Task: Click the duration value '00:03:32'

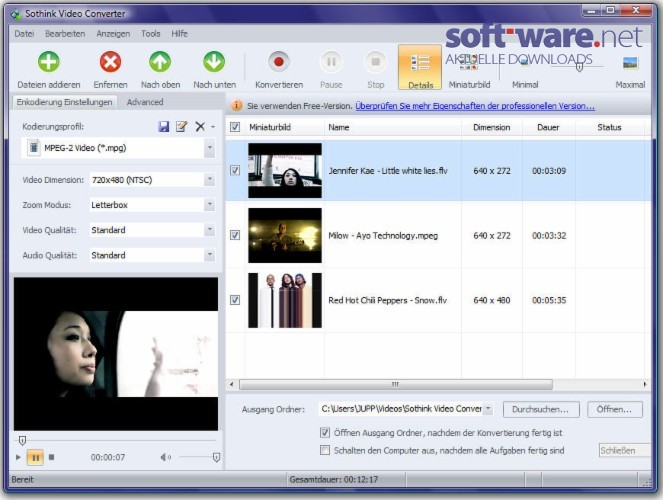Action: (549, 235)
